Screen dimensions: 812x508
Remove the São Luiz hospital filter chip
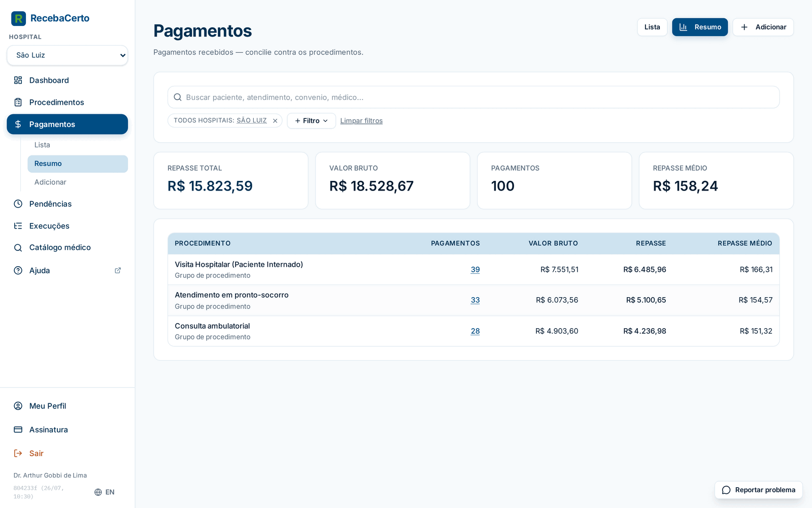pos(275,121)
